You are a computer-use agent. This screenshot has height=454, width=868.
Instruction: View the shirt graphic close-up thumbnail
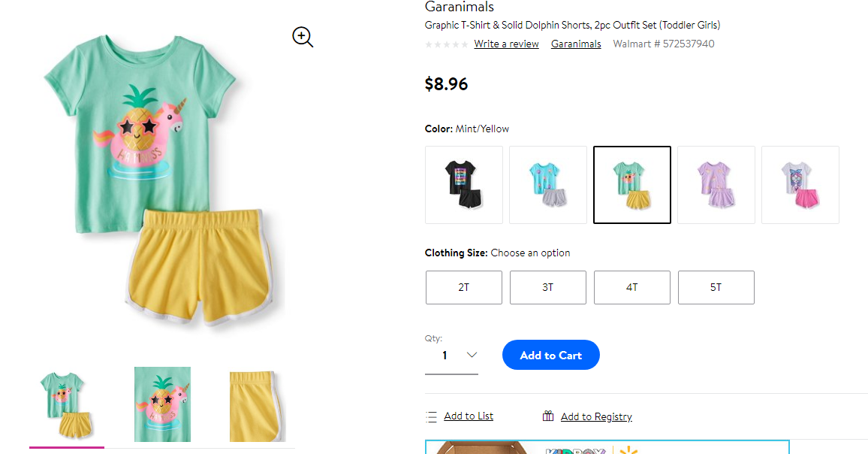162,404
